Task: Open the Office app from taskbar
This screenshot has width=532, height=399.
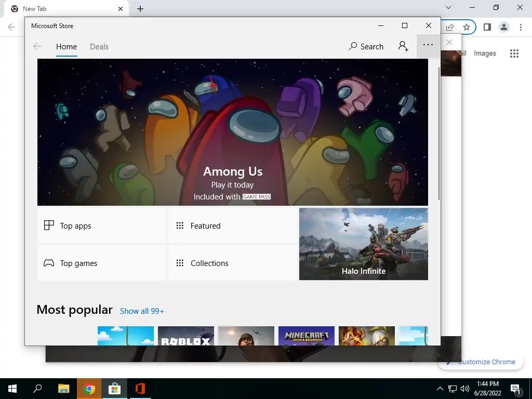Action: [140, 389]
